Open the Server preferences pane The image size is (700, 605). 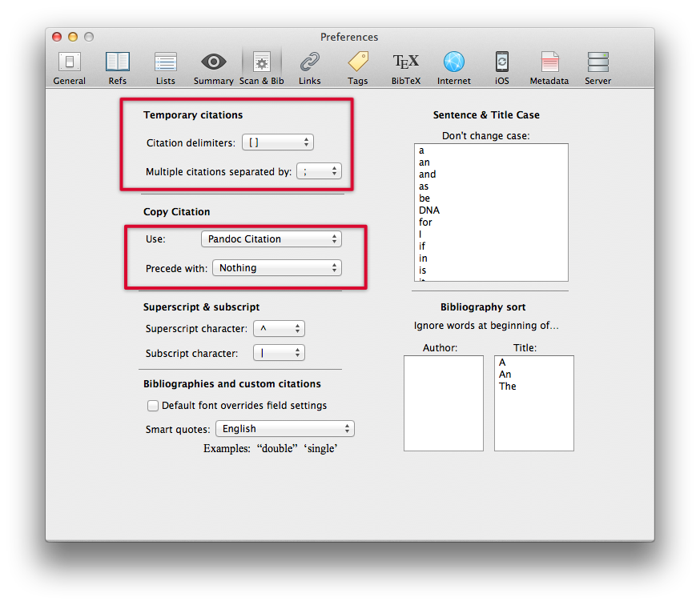coord(597,67)
